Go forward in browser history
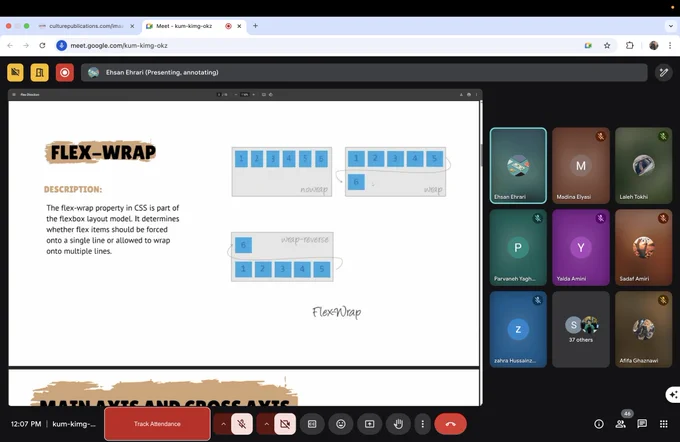 point(26,45)
